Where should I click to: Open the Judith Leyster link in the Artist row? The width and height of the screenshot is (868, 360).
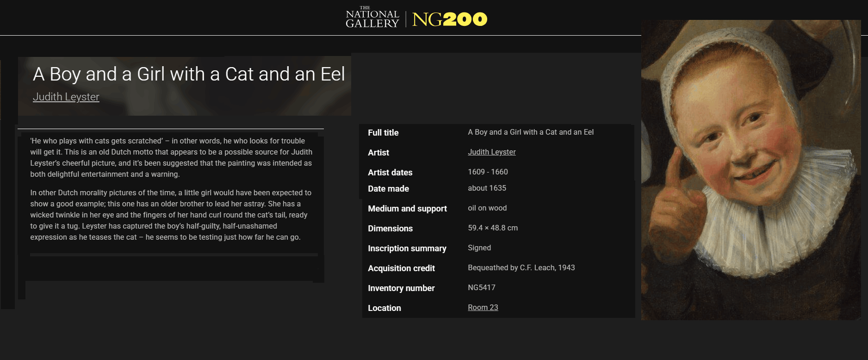[492, 152]
